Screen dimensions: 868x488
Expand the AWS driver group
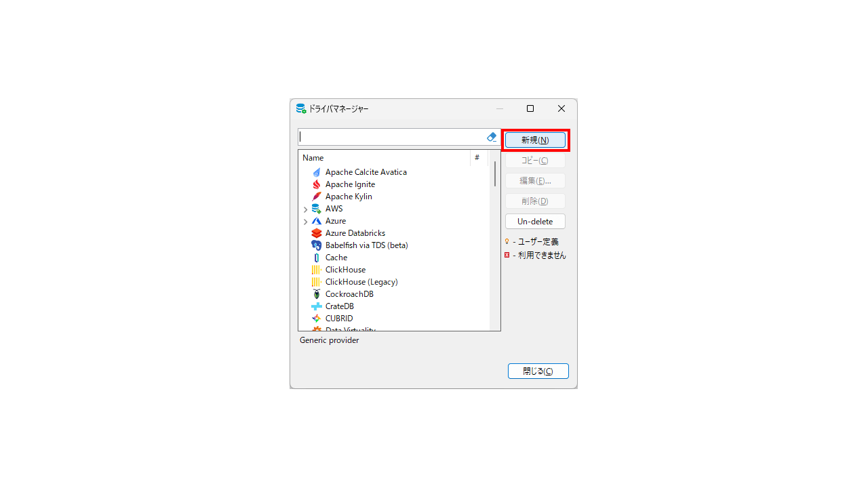coord(305,209)
